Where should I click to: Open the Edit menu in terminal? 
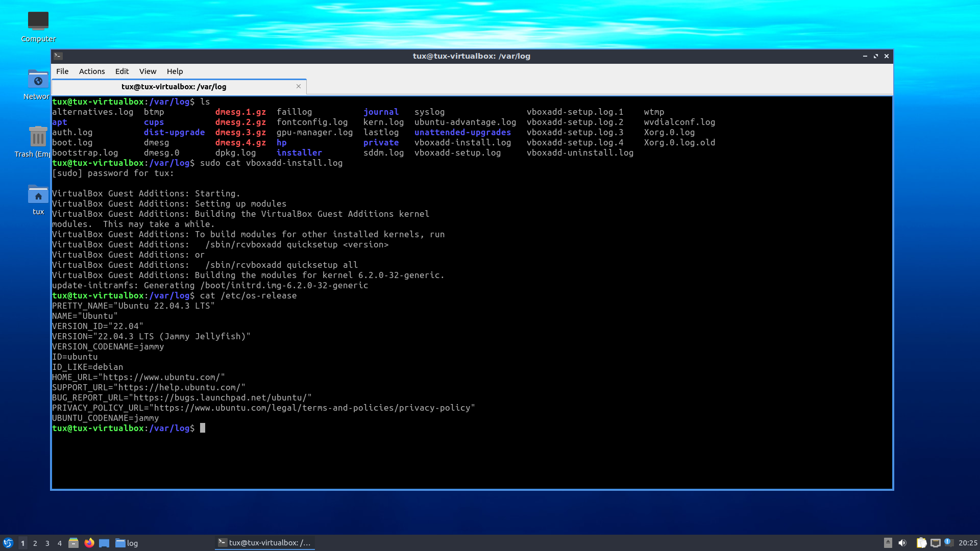(x=122, y=71)
